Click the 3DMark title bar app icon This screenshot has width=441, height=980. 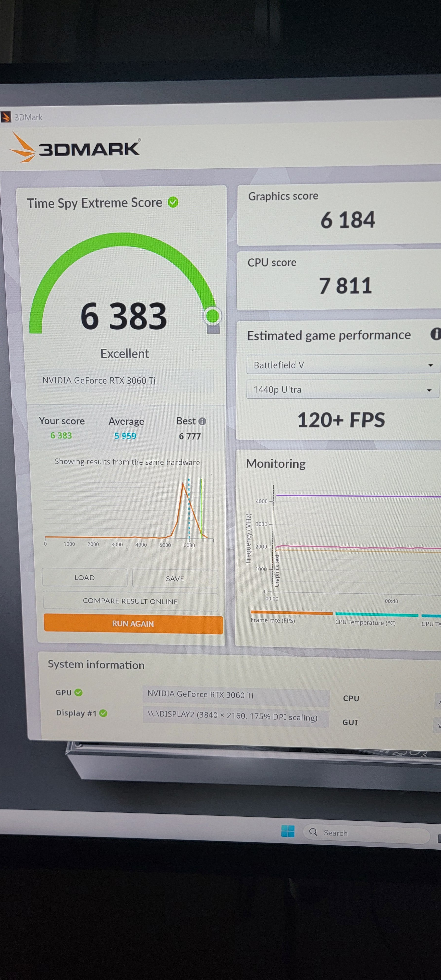pos(6,117)
